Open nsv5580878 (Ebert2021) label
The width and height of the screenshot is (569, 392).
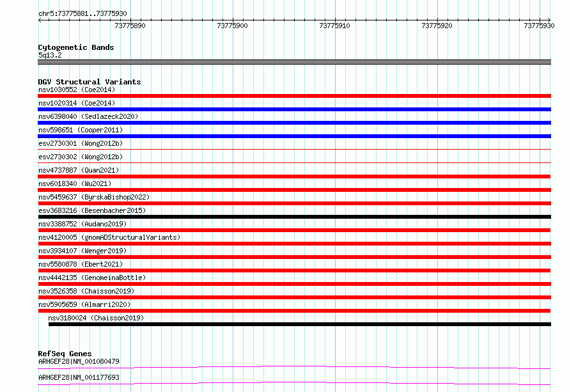[81, 264]
